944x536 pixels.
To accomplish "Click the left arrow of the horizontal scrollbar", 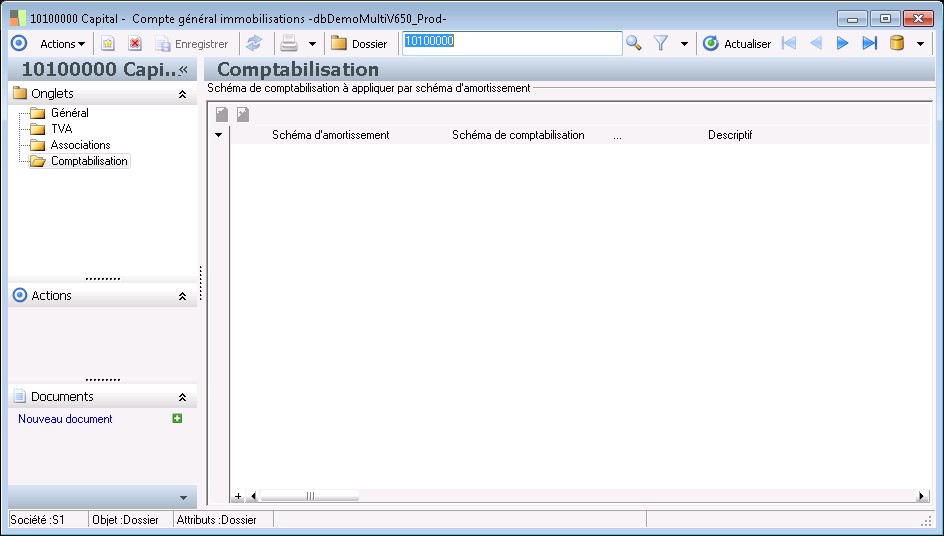I will click(253, 496).
